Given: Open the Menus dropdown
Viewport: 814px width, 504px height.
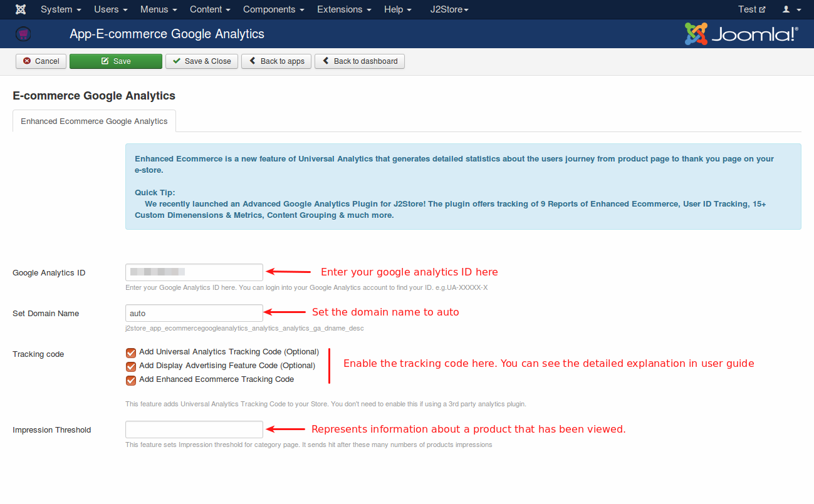Looking at the screenshot, I should (159, 9).
